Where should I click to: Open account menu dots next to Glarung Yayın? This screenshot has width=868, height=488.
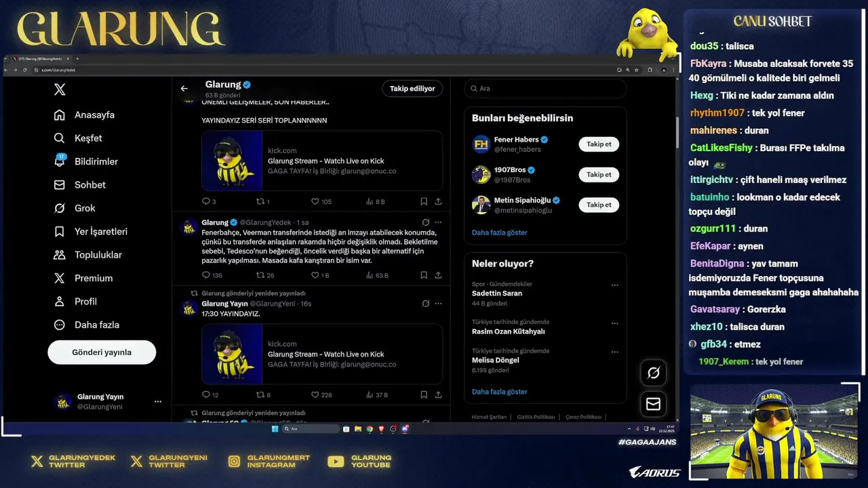[158, 401]
